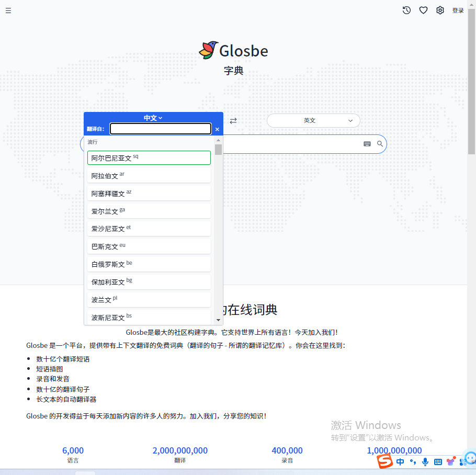Open Sogou skin shirt icon
This screenshot has width=476, height=475.
tap(451, 461)
